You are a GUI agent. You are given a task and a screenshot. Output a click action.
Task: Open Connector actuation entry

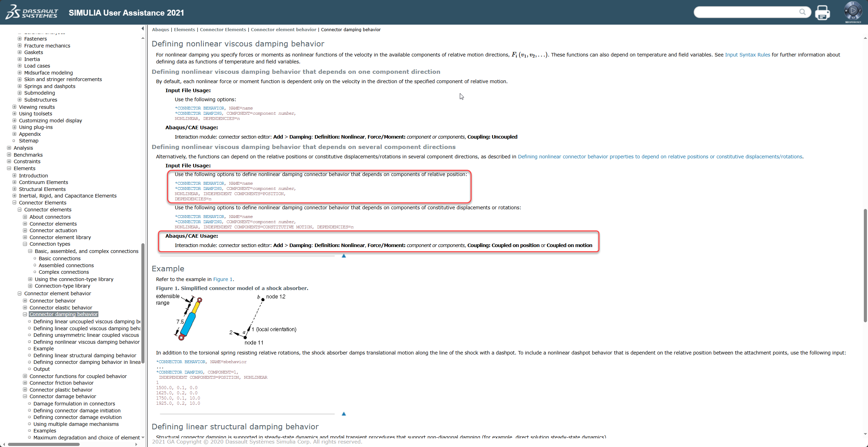tap(53, 230)
